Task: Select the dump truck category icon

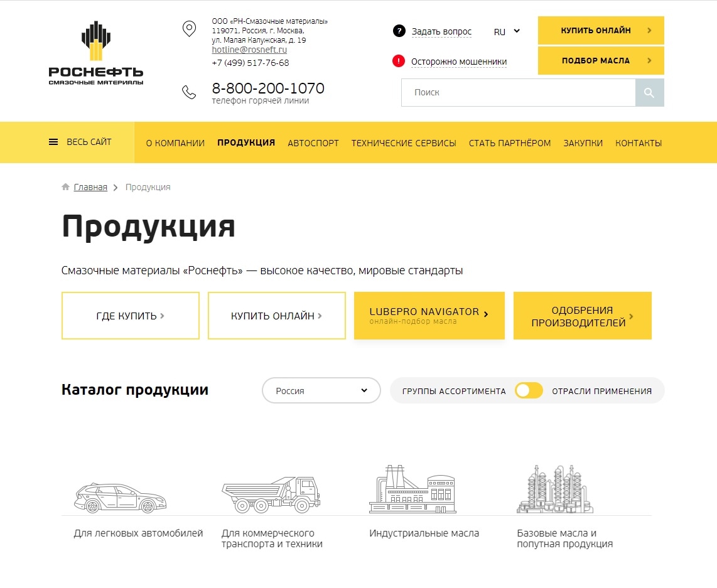Action: coord(271,494)
